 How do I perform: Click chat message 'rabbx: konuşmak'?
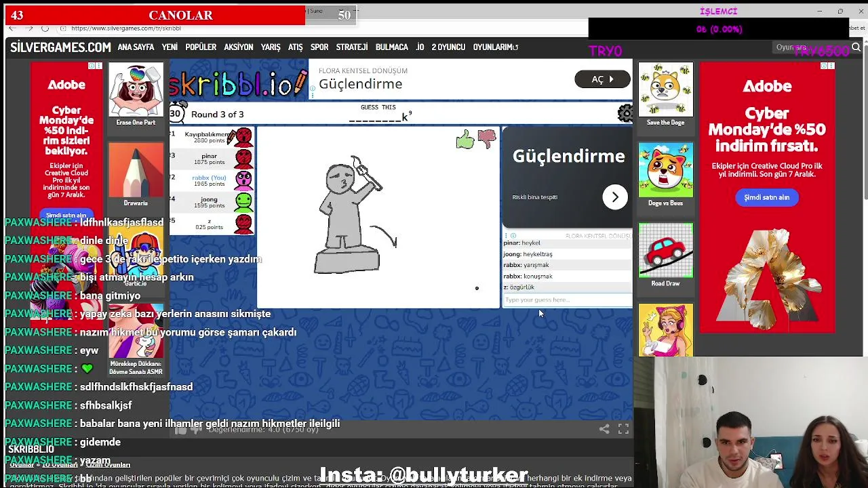click(528, 276)
